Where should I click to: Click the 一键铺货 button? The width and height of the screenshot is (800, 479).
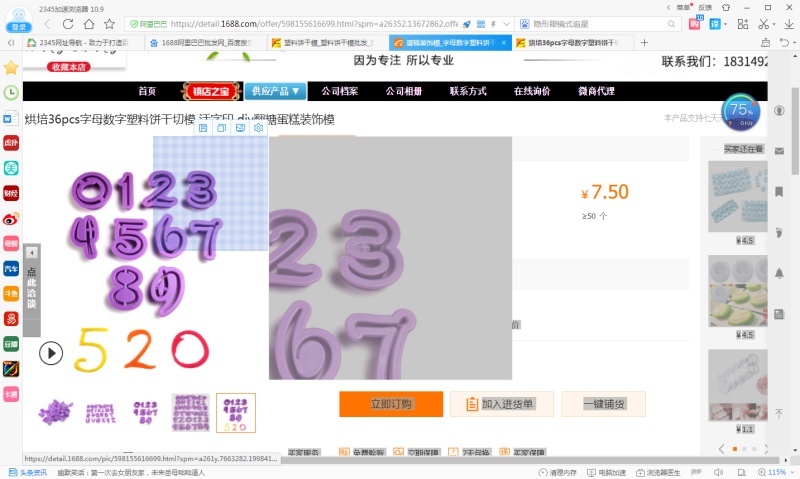point(603,404)
